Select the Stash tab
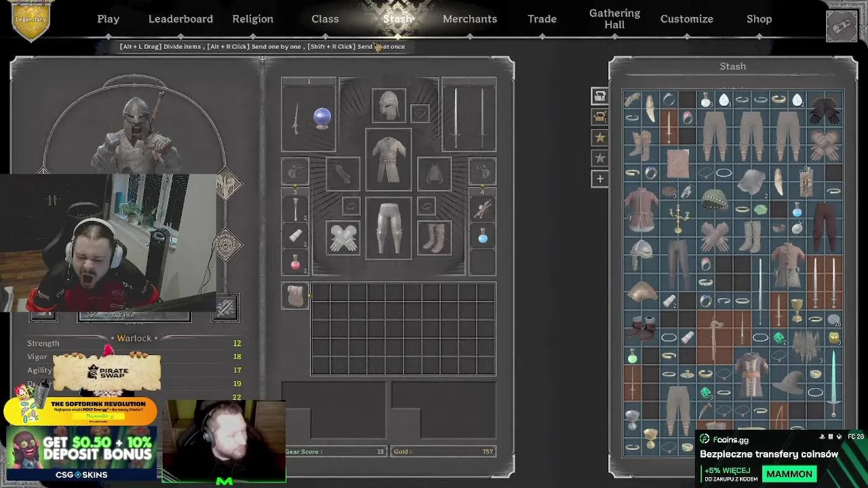 click(397, 19)
